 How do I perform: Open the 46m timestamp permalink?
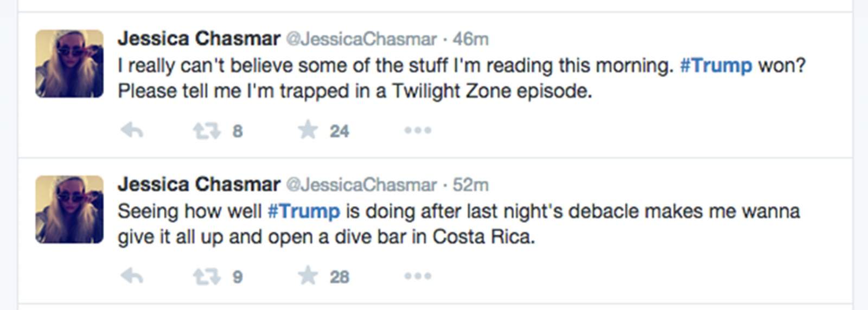click(470, 39)
